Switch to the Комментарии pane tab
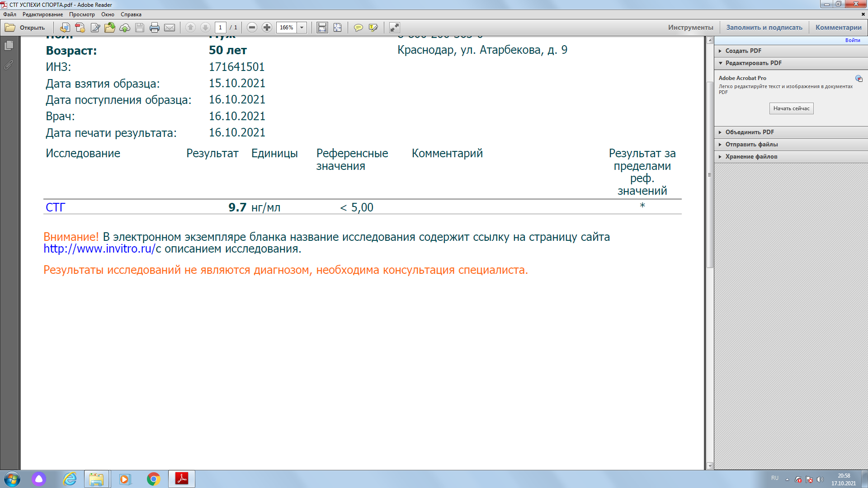Image resolution: width=868 pixels, height=488 pixels. 838,28
